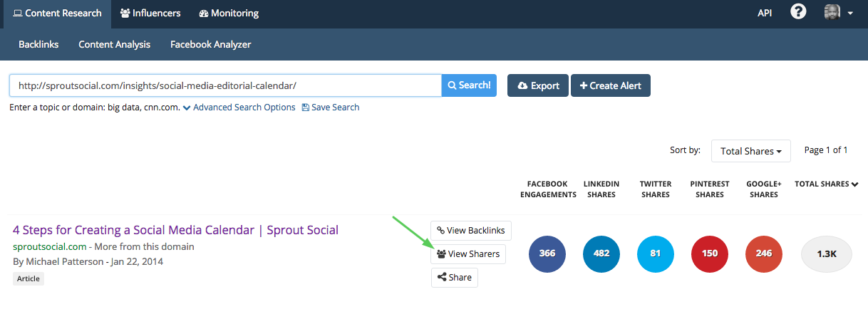Image resolution: width=868 pixels, height=314 pixels.
Task: Click the Save Search disk icon
Action: click(306, 108)
